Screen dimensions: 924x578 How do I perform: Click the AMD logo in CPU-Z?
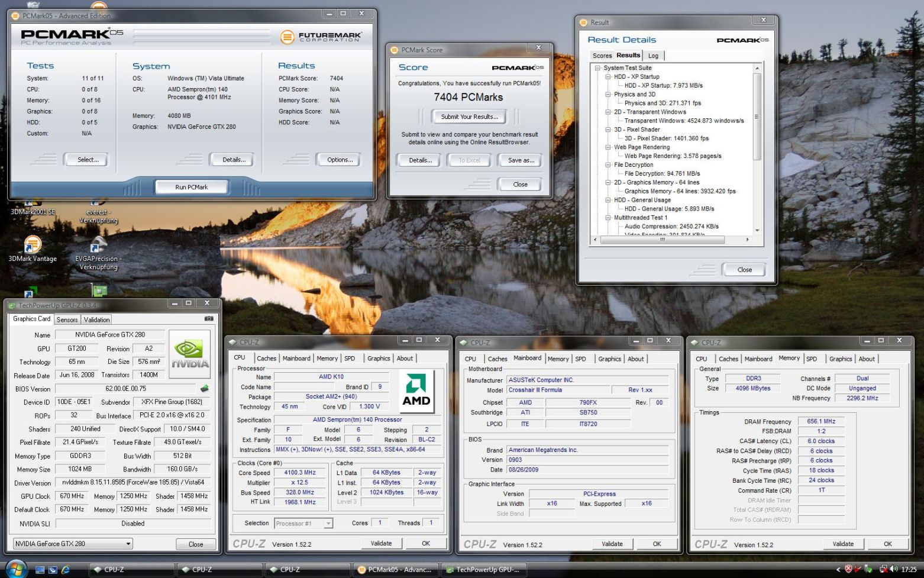click(x=416, y=391)
